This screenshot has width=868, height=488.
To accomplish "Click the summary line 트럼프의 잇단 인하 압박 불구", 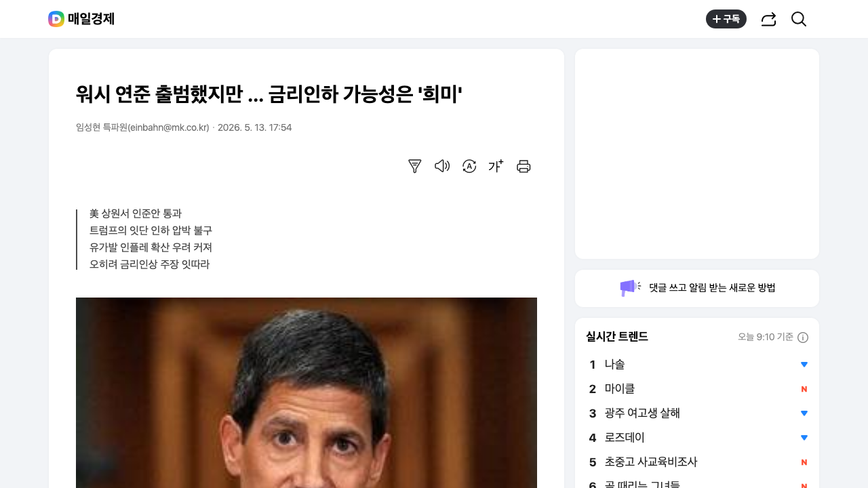I will 151,230.
